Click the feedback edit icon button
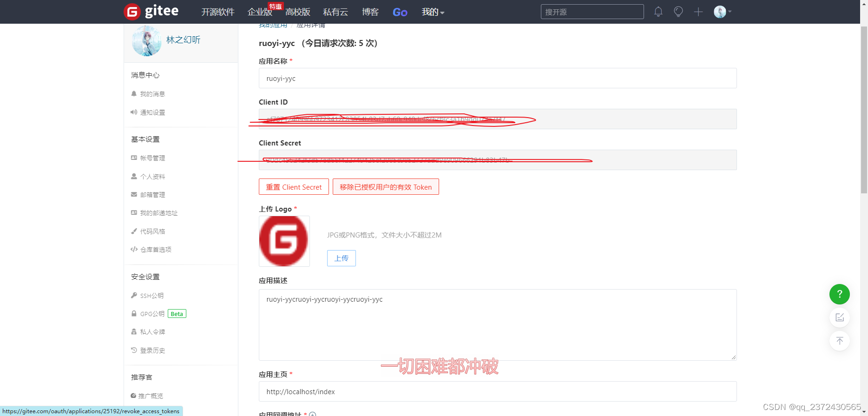 (x=840, y=317)
